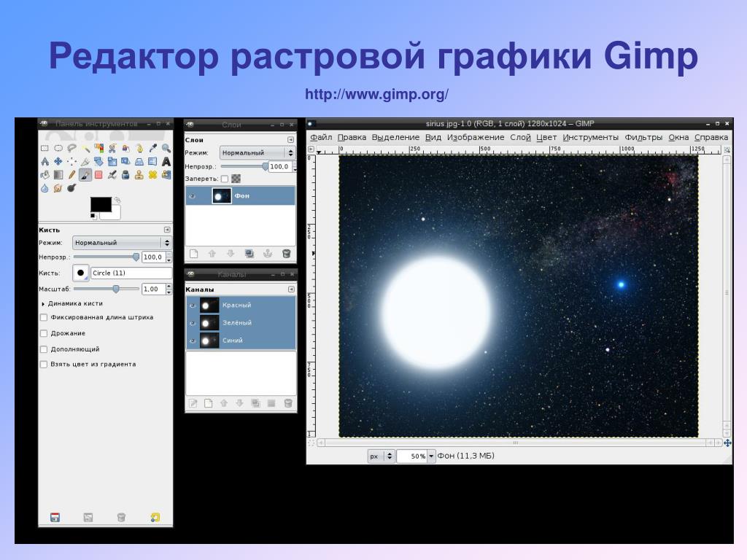747x560 pixels.
Task: Delete layer with Layers panel trash icon
Action: tap(286, 254)
